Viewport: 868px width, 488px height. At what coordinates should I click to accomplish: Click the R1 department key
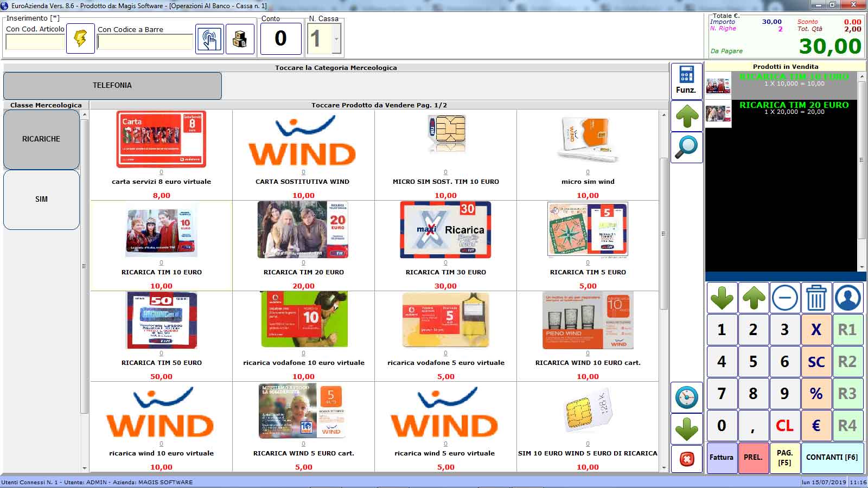(x=848, y=330)
